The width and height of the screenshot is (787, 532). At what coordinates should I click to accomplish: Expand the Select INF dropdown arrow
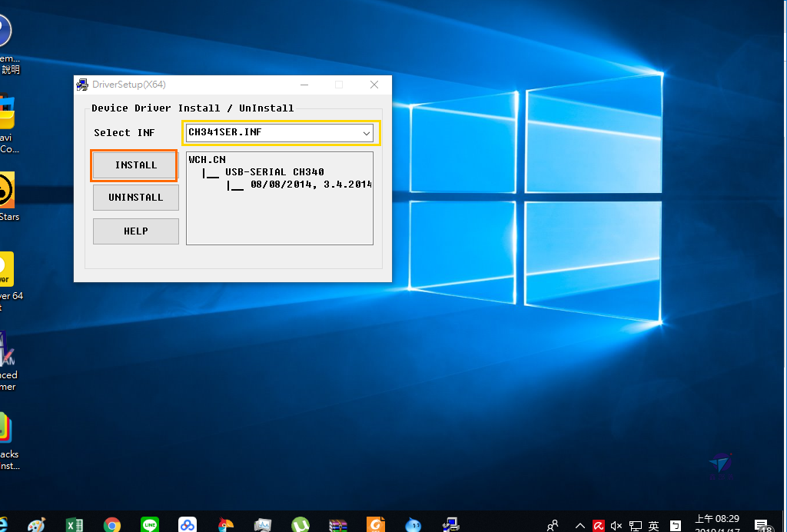[x=367, y=133]
